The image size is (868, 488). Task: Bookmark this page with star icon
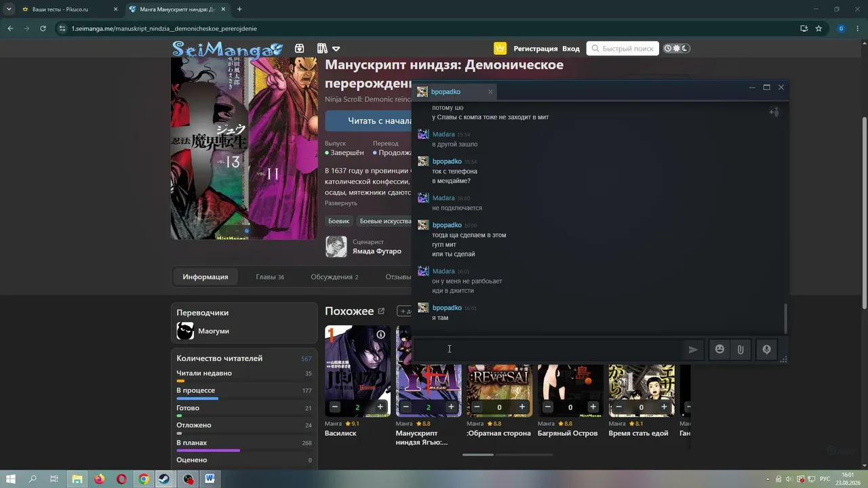pyautogui.click(x=818, y=28)
